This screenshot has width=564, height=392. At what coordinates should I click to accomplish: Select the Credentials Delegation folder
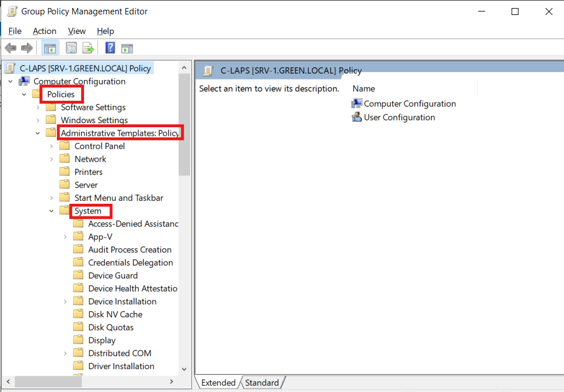coord(130,263)
